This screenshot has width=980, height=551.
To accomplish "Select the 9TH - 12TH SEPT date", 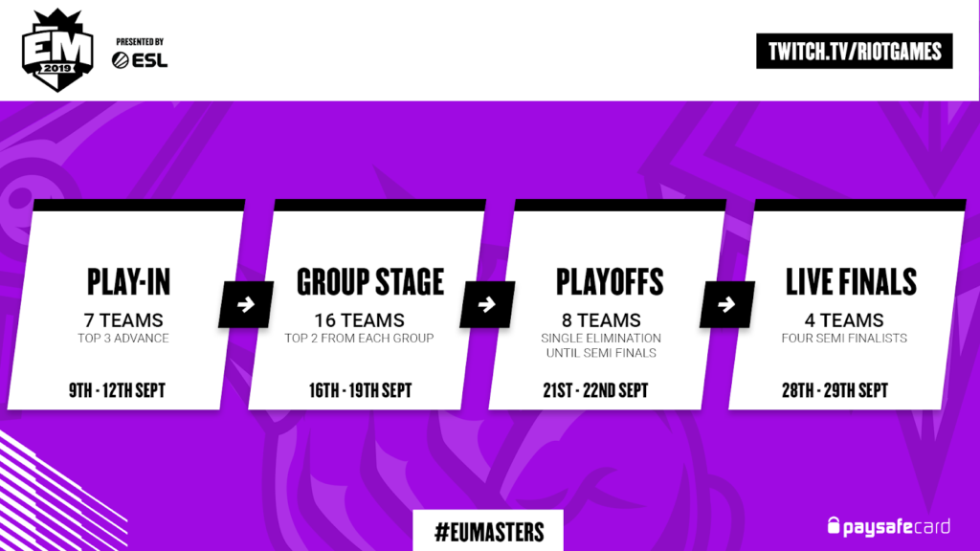I will 117,390.
